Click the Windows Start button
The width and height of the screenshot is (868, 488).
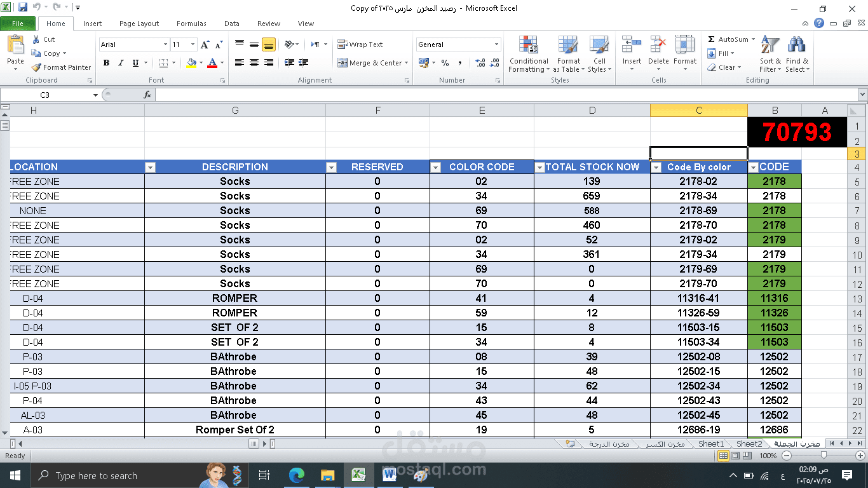pyautogui.click(x=15, y=475)
